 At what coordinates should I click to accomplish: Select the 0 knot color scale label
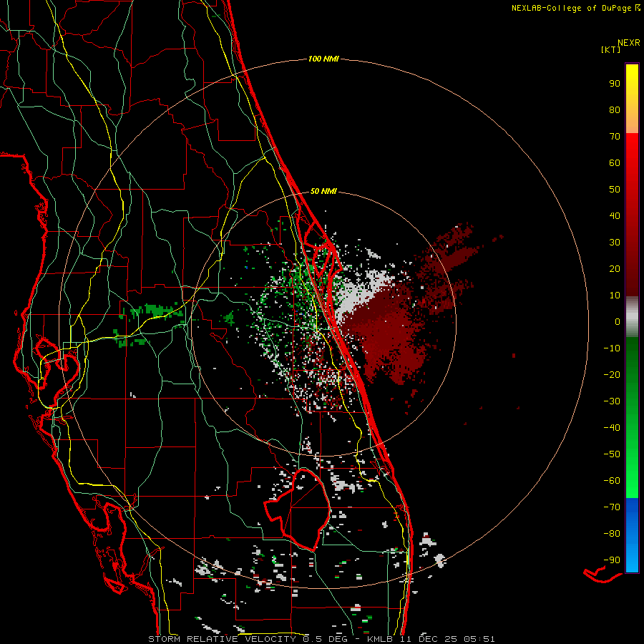pos(618,322)
